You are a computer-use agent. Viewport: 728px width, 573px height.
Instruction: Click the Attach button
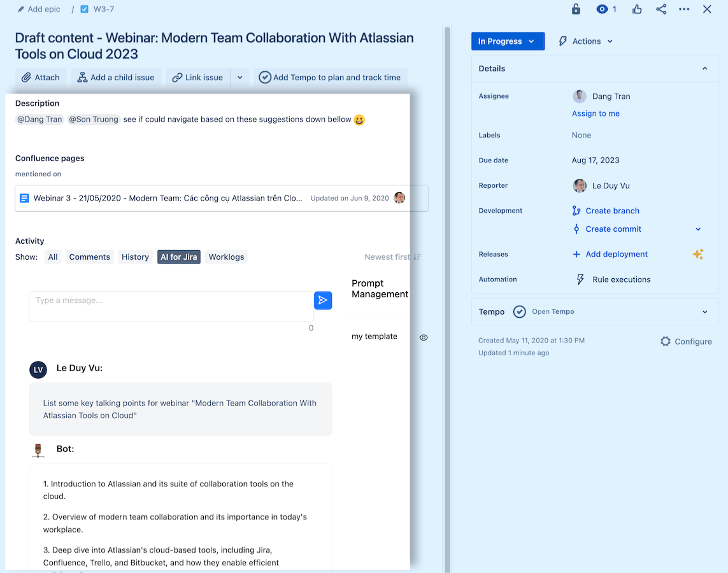(41, 78)
